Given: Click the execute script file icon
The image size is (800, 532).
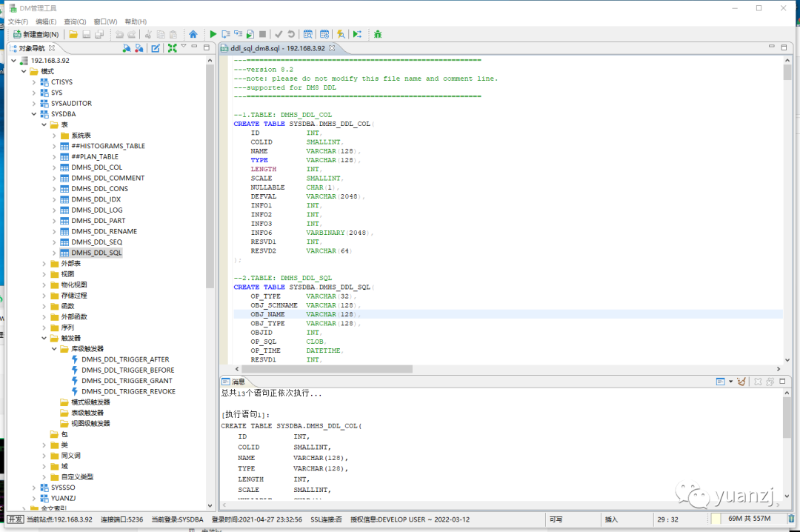Looking at the screenshot, I should coord(250,34).
